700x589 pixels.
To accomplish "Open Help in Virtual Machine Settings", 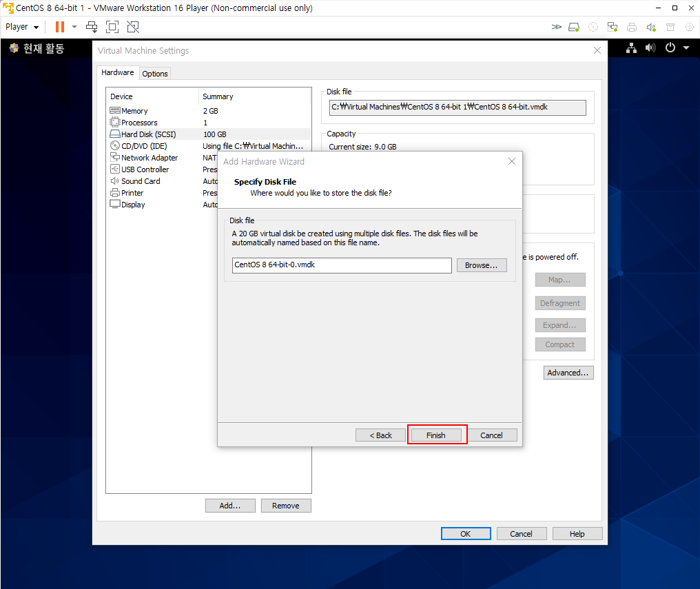I will pyautogui.click(x=577, y=534).
